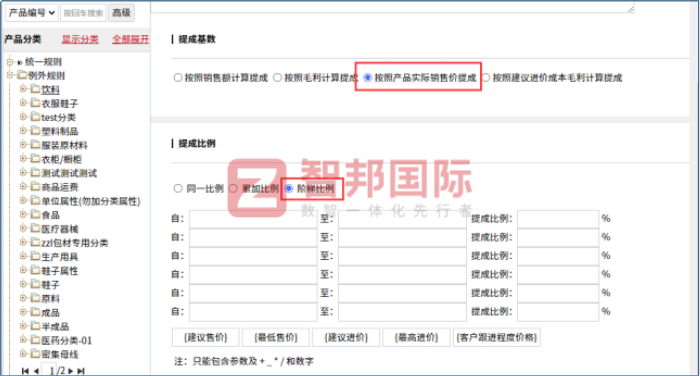Image resolution: width=700 pixels, height=376 pixels.
Task: Select 半成品 category in tree
Action: [x=55, y=326]
